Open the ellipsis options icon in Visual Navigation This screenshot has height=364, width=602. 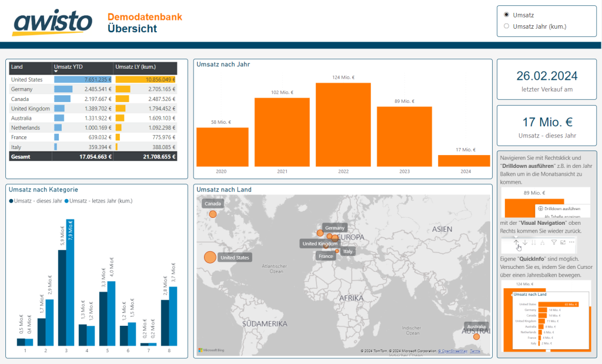pos(571,242)
